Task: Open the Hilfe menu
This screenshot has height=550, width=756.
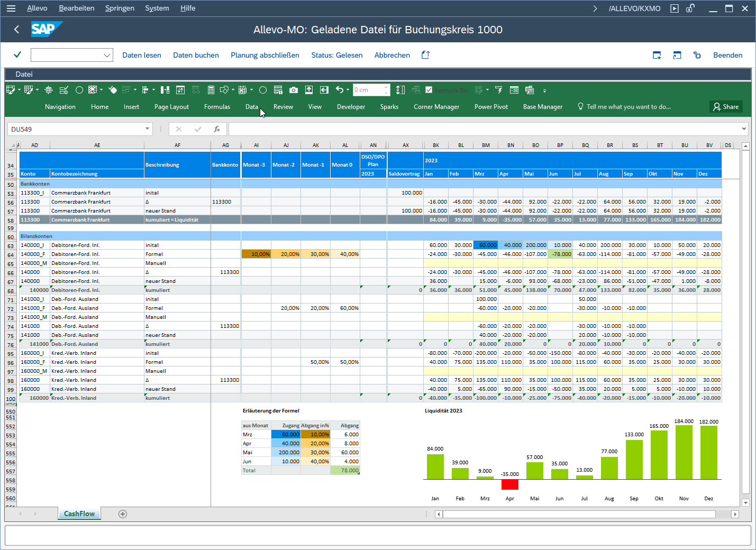Action: (x=188, y=8)
